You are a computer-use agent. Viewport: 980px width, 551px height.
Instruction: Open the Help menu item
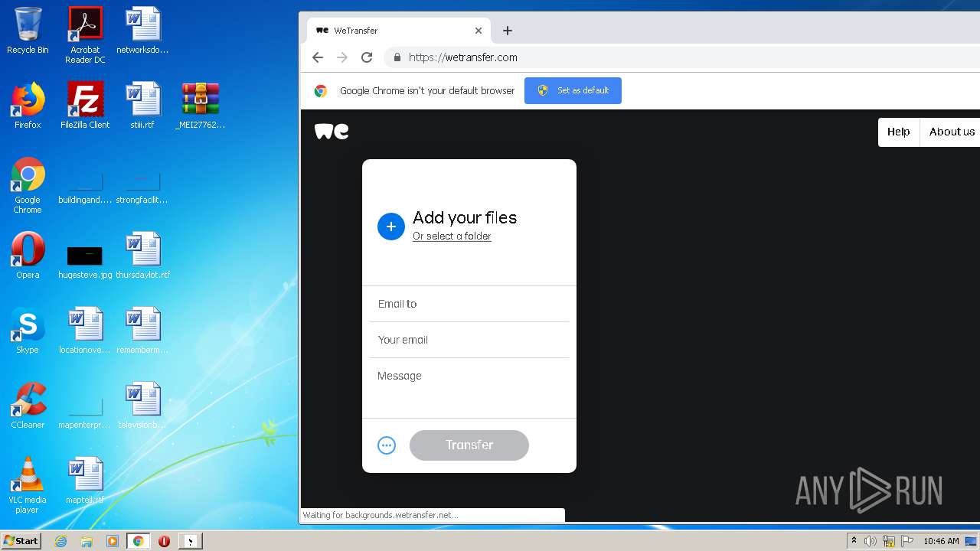point(898,132)
